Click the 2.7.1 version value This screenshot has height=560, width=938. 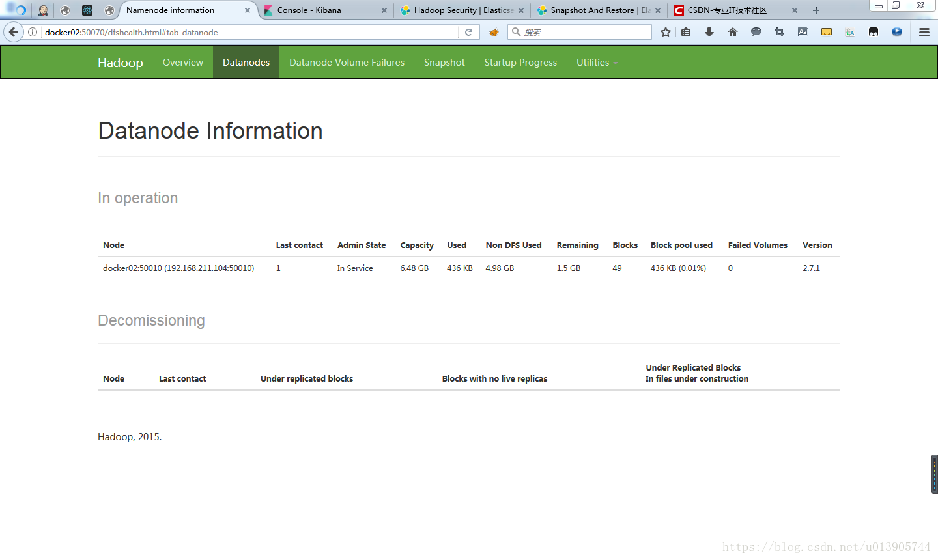point(811,268)
